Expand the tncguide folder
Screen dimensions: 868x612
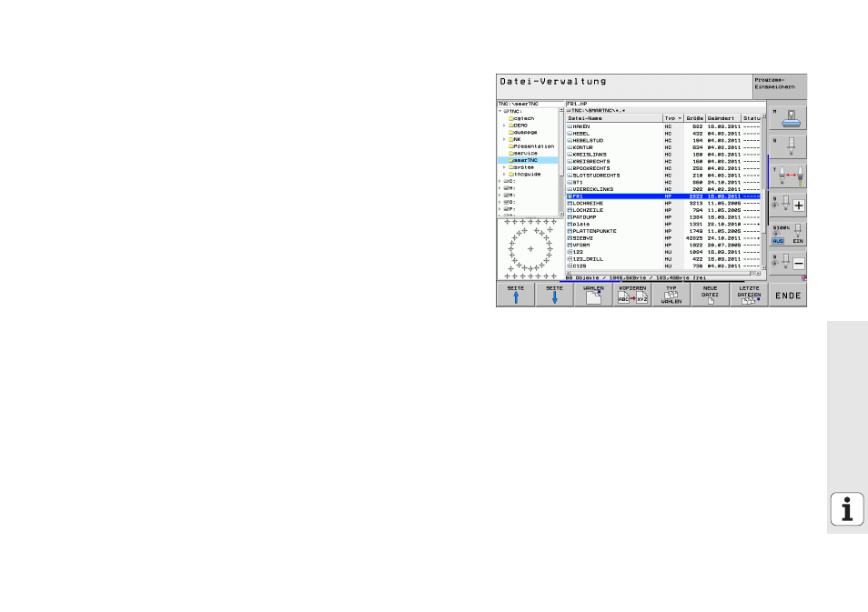click(504, 175)
